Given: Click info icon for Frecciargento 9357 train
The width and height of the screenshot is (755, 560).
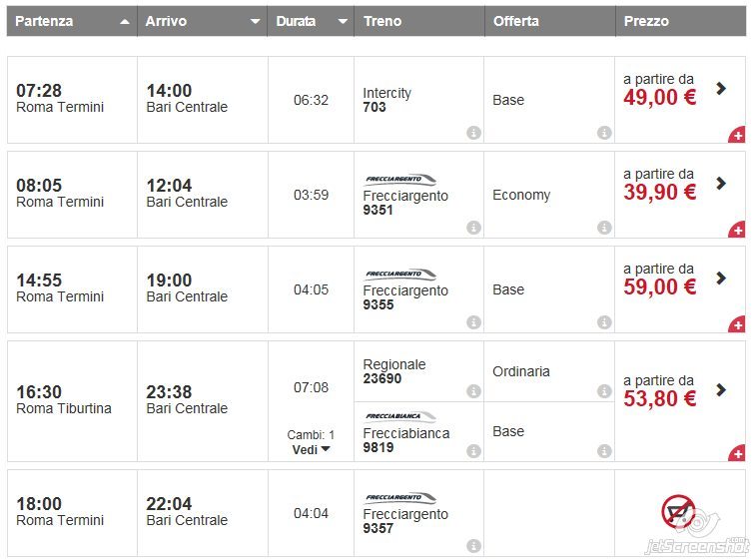Looking at the screenshot, I should (x=473, y=546).
